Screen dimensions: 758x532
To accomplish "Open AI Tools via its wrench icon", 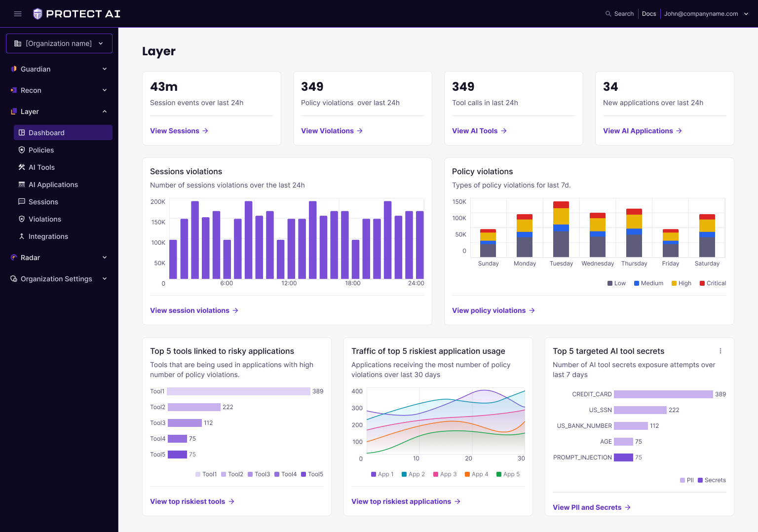I will pyautogui.click(x=22, y=167).
